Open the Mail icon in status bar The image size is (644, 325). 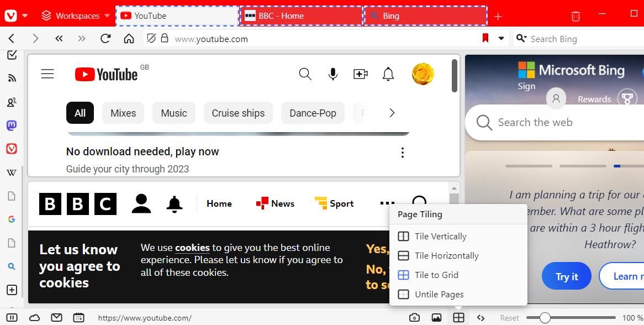(x=57, y=318)
